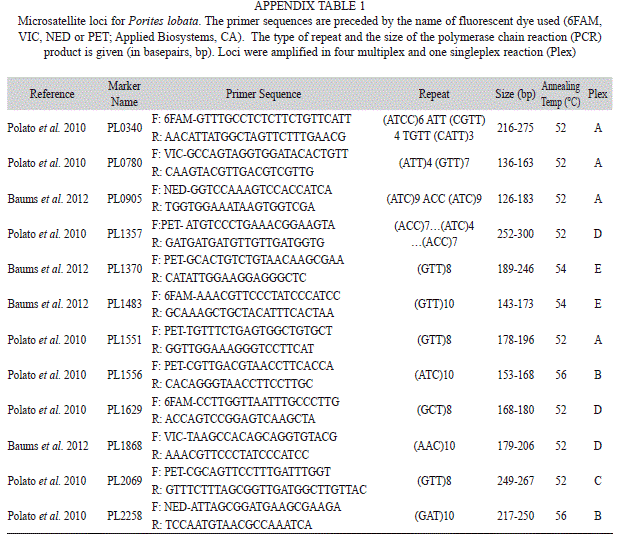Click size range 217-250

point(515,516)
